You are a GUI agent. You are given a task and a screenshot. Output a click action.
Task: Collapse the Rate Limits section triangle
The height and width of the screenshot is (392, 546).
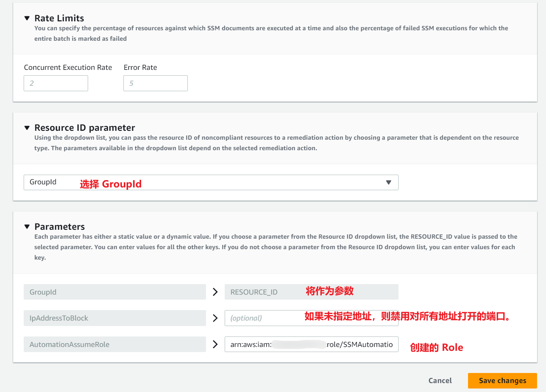click(x=27, y=18)
